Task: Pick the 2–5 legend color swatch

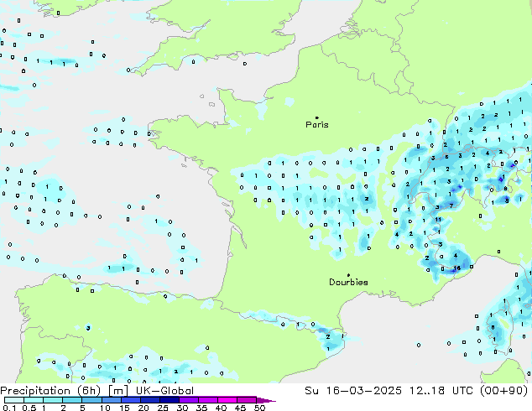Action: point(72,400)
